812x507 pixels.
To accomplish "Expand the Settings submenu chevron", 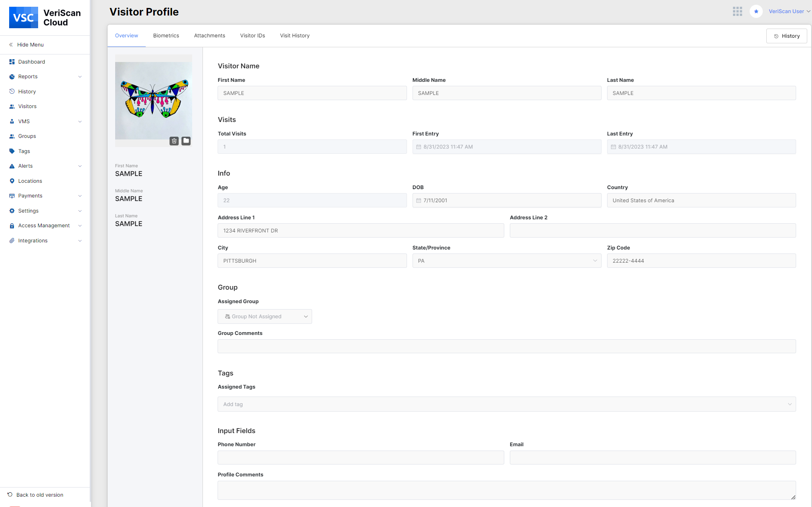I will tap(80, 211).
